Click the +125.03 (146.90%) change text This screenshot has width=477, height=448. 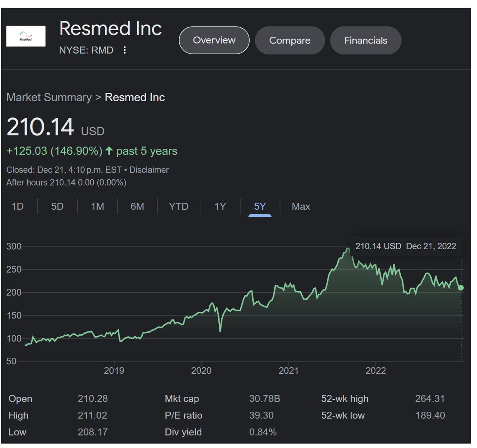[x=54, y=151]
